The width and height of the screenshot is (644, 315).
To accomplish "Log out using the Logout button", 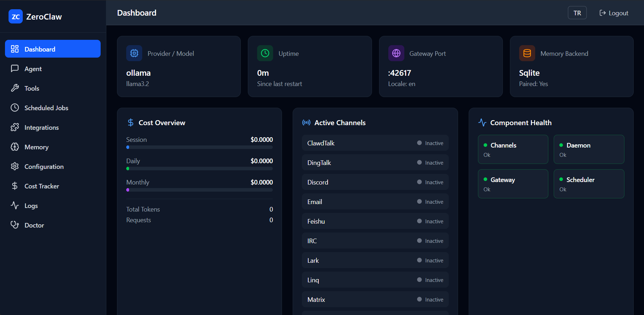I will (x=614, y=13).
